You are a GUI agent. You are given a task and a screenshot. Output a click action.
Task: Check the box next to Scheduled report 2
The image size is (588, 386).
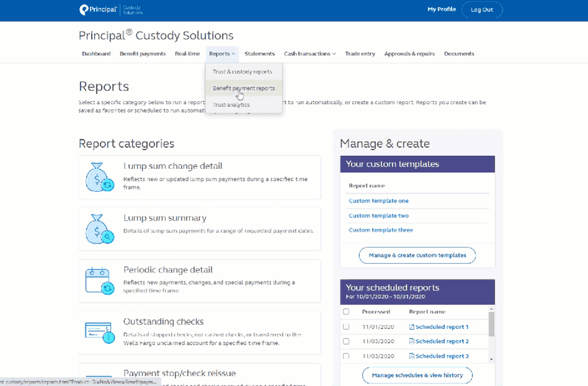pos(346,341)
